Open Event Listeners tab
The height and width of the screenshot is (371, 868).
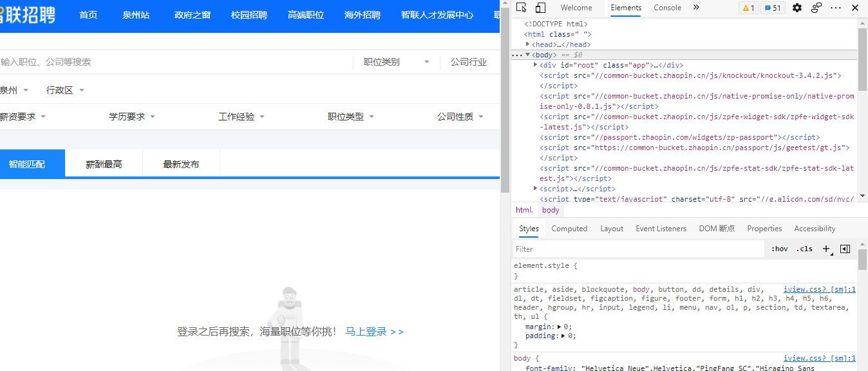point(661,229)
